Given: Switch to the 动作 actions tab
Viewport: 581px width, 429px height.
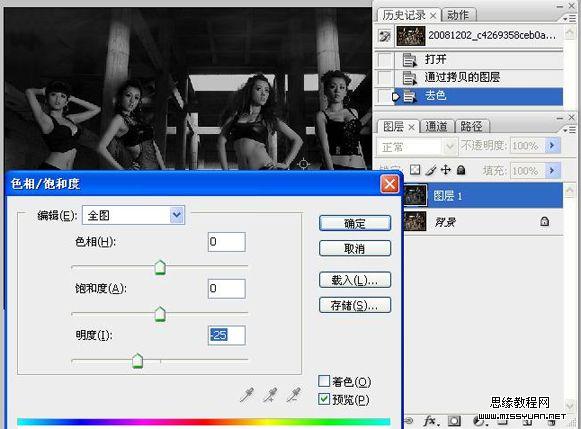Looking at the screenshot, I should click(x=458, y=15).
